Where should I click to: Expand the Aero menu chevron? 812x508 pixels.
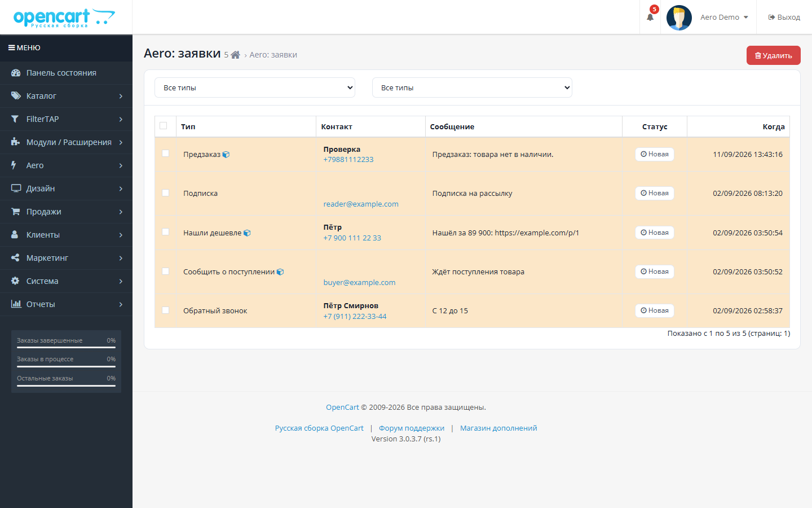click(121, 166)
